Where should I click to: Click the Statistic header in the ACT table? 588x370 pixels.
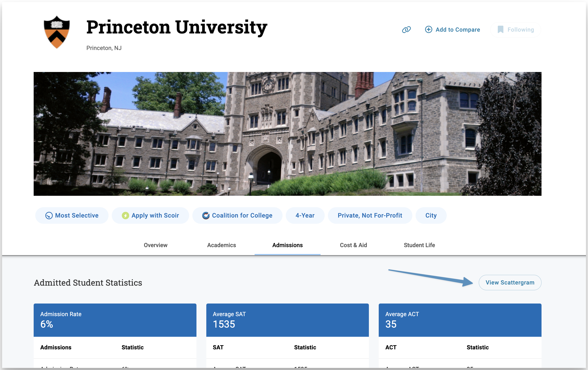tap(478, 347)
